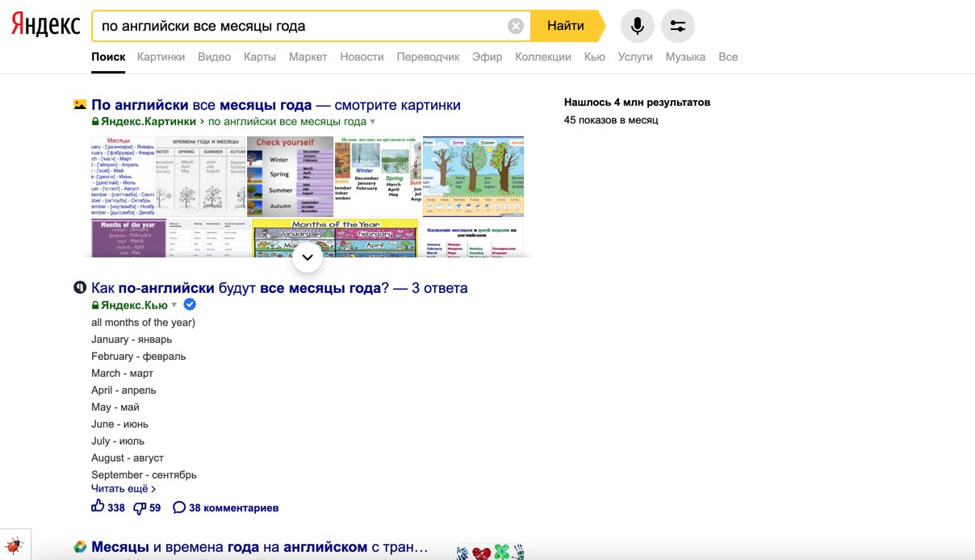The width and height of the screenshot is (975, 560).
Task: Open the Услуги tab
Action: click(635, 56)
